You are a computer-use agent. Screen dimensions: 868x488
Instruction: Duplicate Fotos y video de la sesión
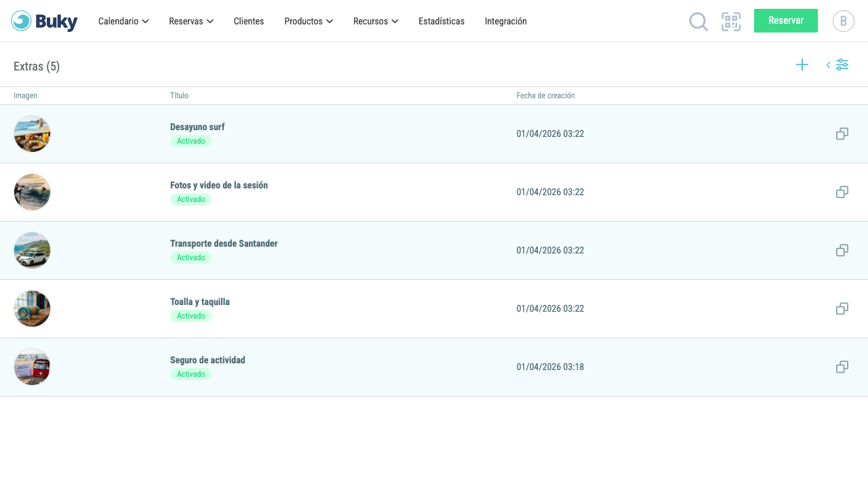[842, 192]
